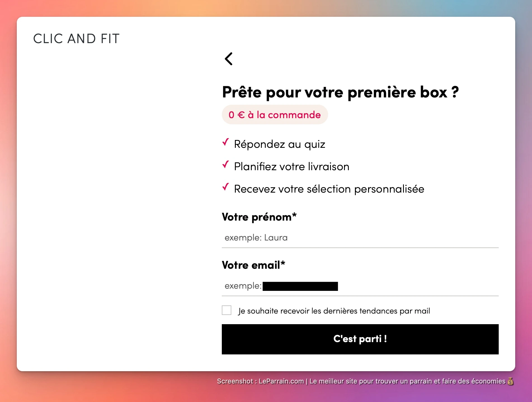Image resolution: width=532 pixels, height=402 pixels.
Task: Click the pink "0 € à la commande" badge
Action: (x=275, y=115)
